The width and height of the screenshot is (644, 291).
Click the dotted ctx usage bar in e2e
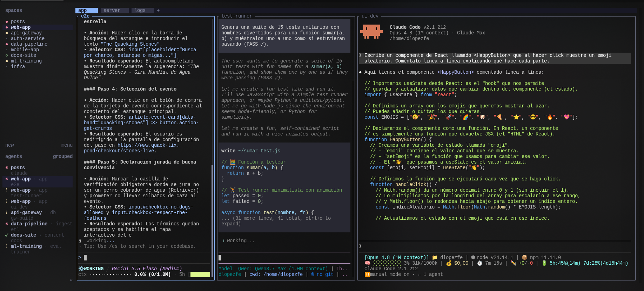pos(110,275)
